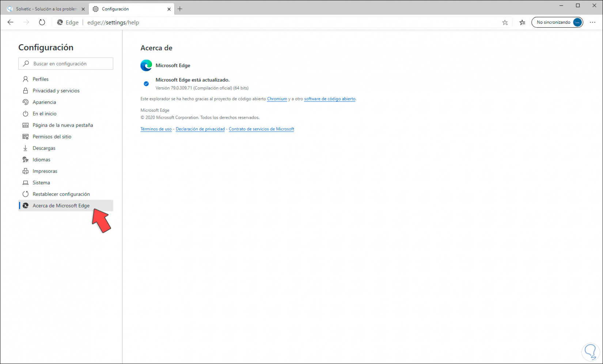Go to Sistema settings
The height and width of the screenshot is (364, 603).
click(66, 183)
